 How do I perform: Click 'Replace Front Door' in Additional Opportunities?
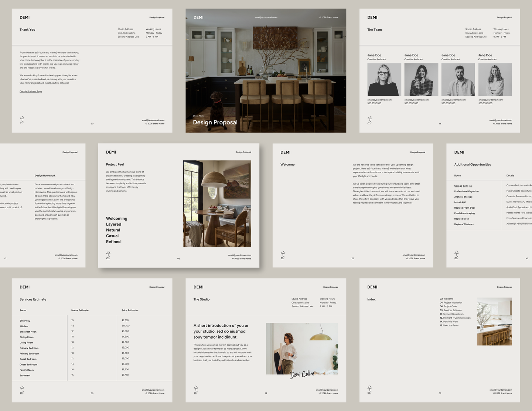[x=465, y=208]
